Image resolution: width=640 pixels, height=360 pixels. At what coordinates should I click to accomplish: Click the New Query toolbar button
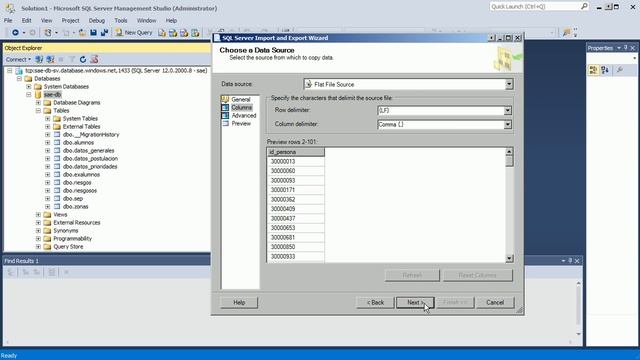pos(134,32)
